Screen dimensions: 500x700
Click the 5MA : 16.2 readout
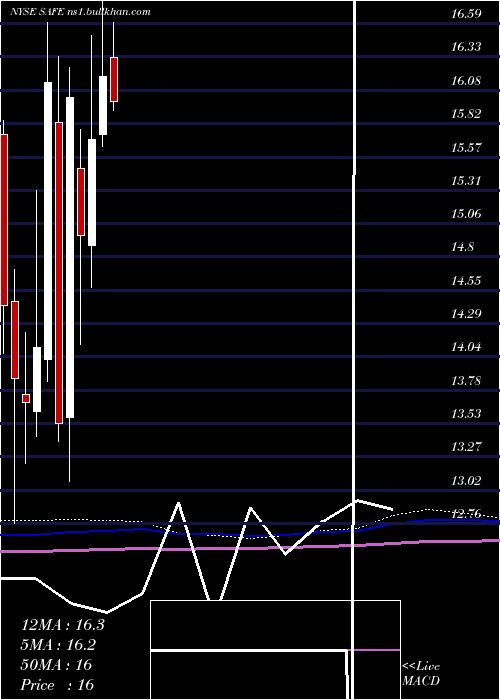pyautogui.click(x=58, y=645)
